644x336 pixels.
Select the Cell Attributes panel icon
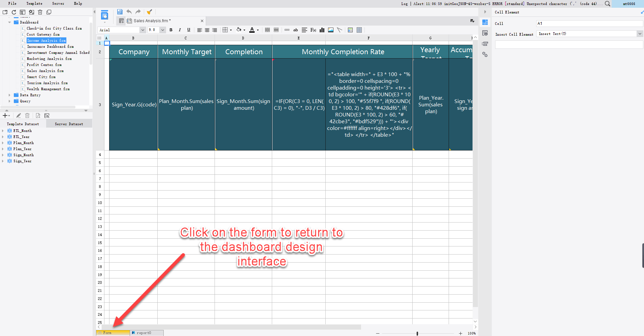(485, 33)
